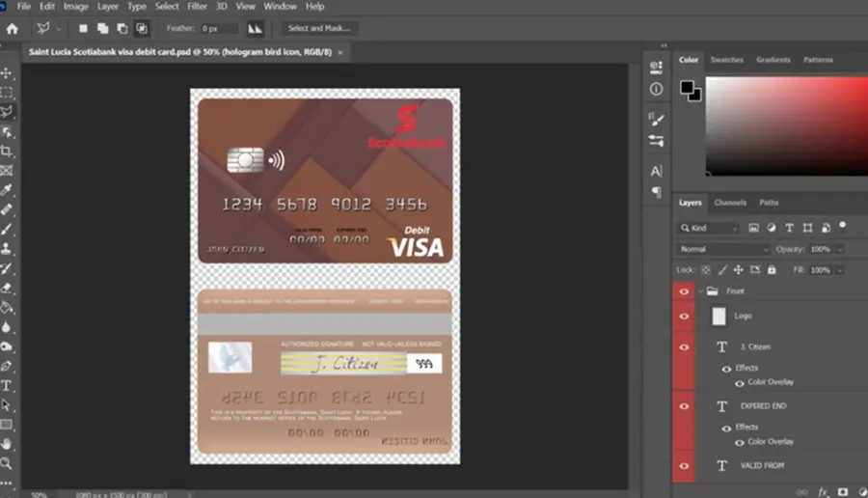868x498 pixels.
Task: Switch to the Channels tab
Action: [x=730, y=203]
